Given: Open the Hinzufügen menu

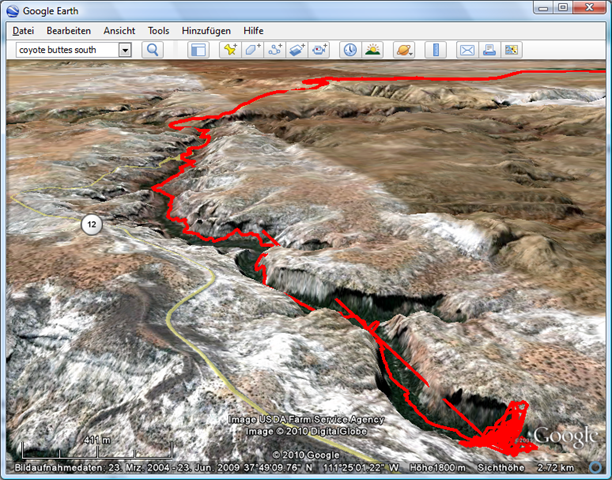Looking at the screenshot, I should (x=207, y=31).
